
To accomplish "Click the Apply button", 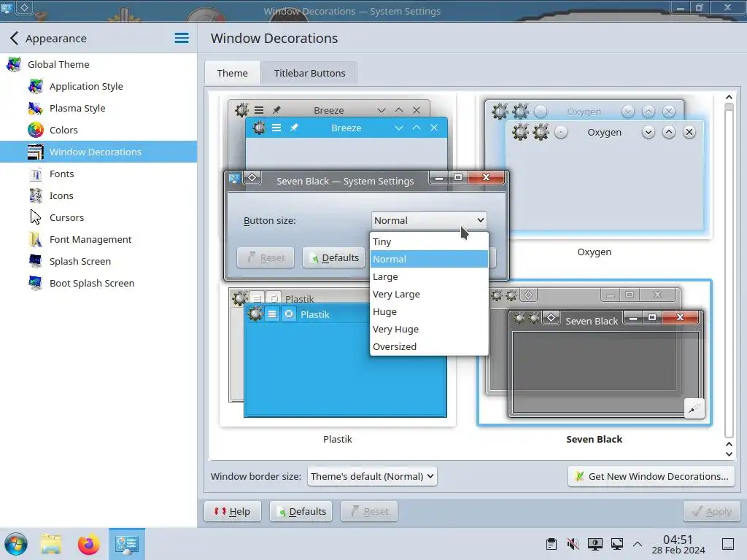I will (712, 511).
